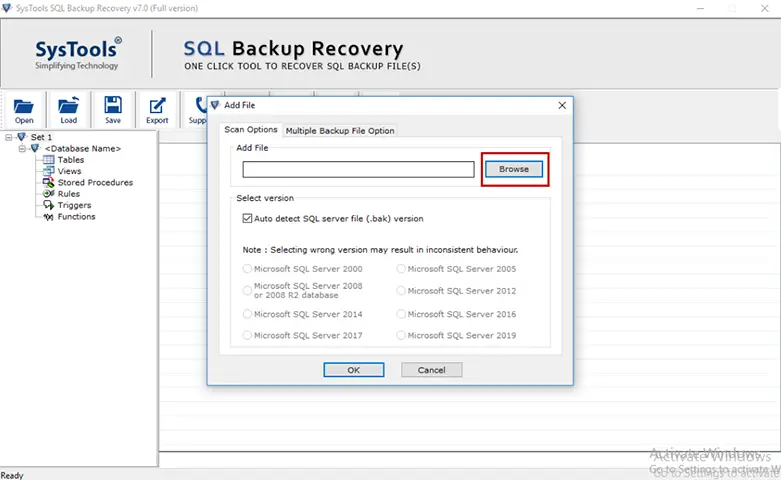Collapse the Set 1 tree node
Viewport: 781px width, 480px height.
tap(8, 137)
